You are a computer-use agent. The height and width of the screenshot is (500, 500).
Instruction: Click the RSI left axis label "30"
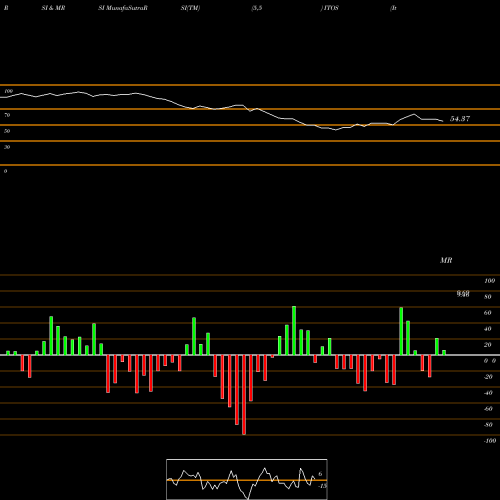pos(7,147)
